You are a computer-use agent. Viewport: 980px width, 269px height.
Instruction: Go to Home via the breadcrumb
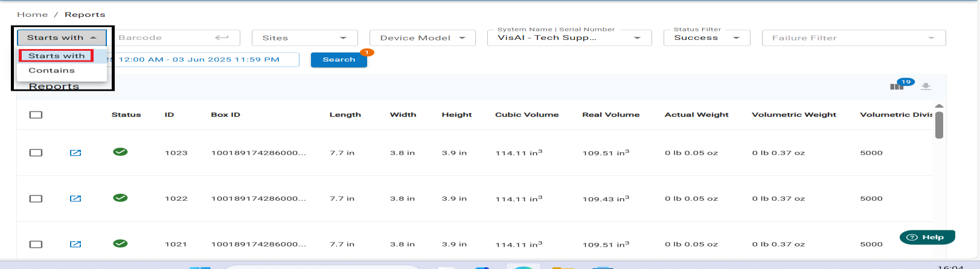pos(32,15)
